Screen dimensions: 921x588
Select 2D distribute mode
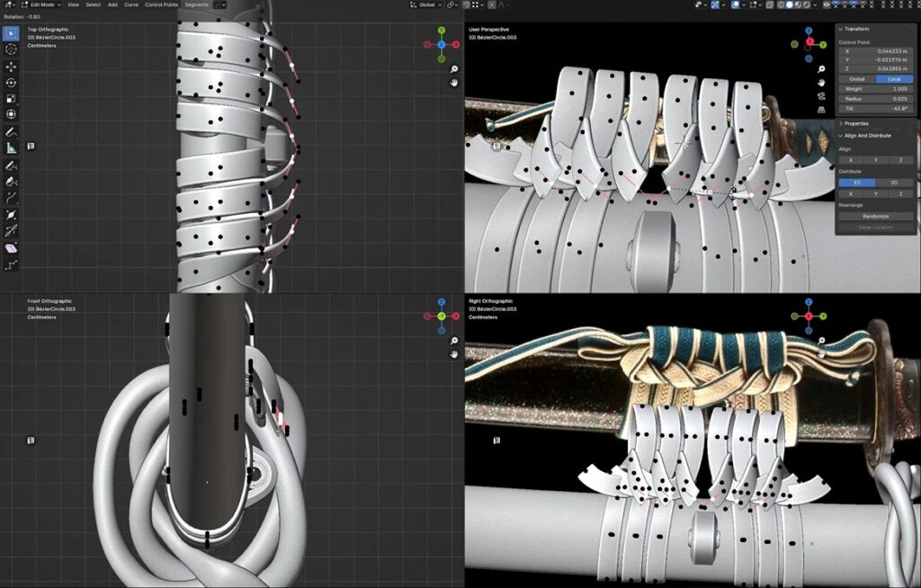[894, 183]
